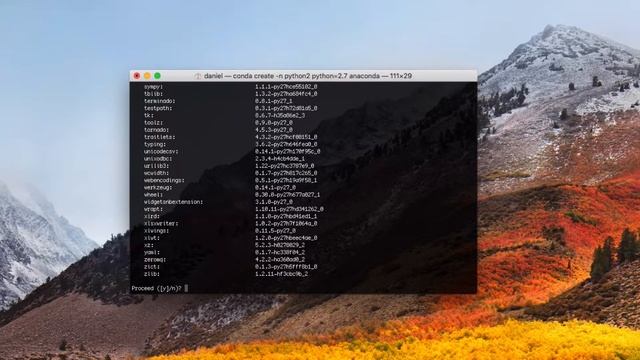Select the 'yaml:' package name
The image size is (640, 360).
(x=152, y=252)
